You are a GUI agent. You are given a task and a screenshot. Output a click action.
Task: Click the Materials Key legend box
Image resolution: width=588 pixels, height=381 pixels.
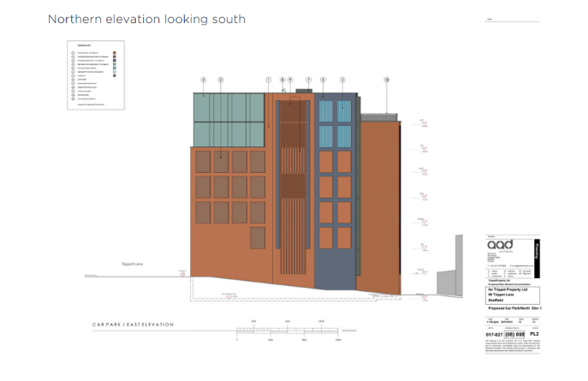95,74
